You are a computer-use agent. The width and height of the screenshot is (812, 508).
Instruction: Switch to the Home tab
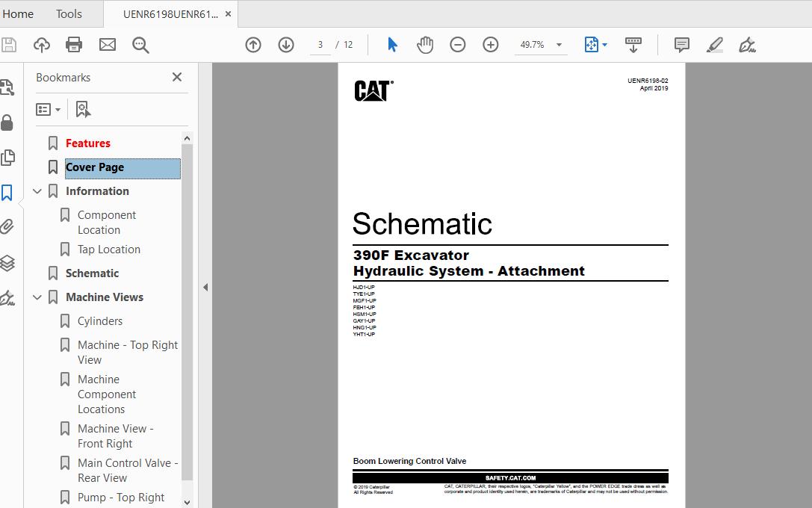[x=18, y=14]
